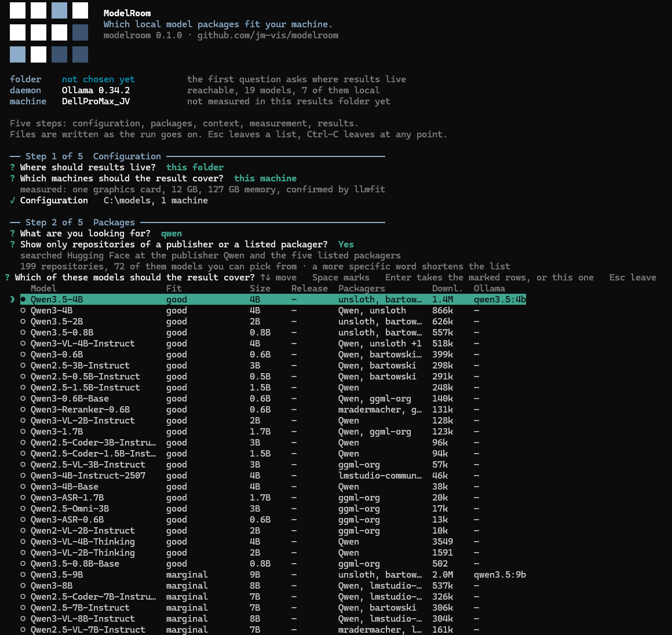This screenshot has height=635, width=672.
Task: Click the qwen3.5:9b Ollama tag
Action: click(500, 575)
